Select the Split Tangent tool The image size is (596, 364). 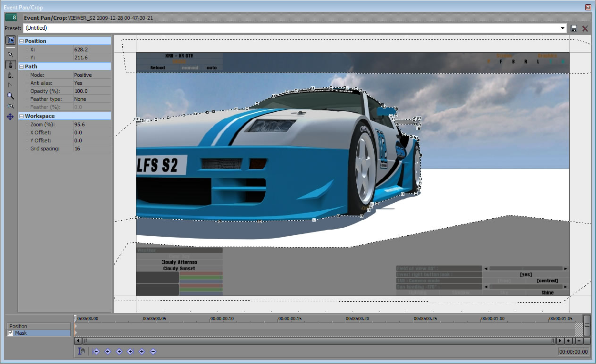tap(10, 85)
